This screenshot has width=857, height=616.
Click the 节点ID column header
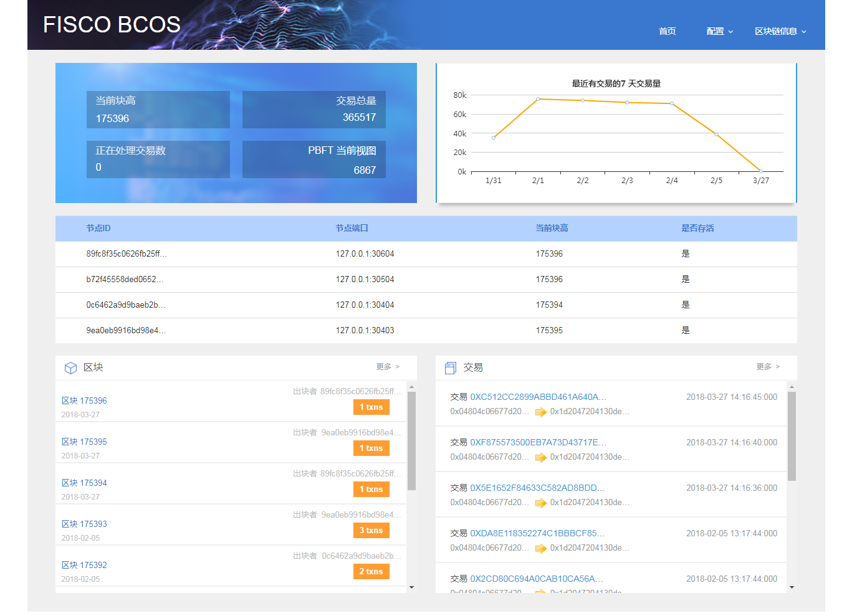point(98,229)
